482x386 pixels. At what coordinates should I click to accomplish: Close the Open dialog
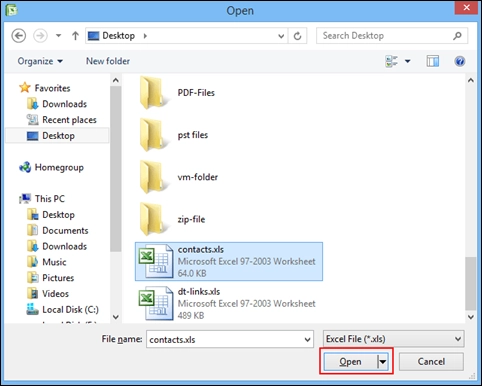click(467, 7)
